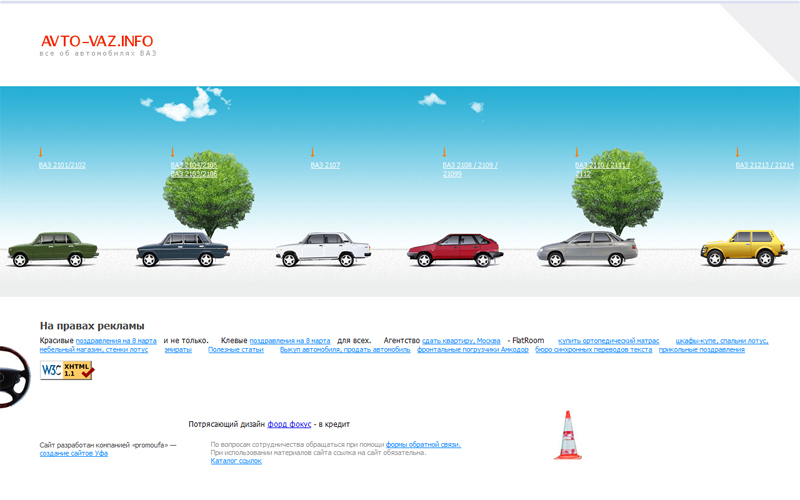Screen dimensions: 800x500
Task: Click the yellow Niva VAZ 21213 image
Action: (x=743, y=247)
